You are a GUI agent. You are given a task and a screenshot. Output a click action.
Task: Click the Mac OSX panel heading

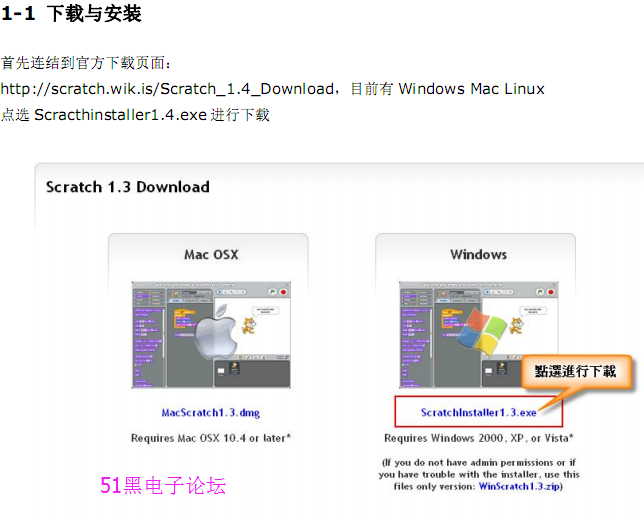pos(211,255)
